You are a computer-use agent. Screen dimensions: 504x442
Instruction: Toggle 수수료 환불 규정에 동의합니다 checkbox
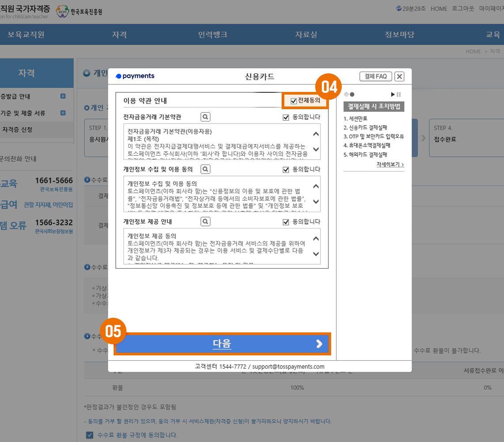point(90,435)
